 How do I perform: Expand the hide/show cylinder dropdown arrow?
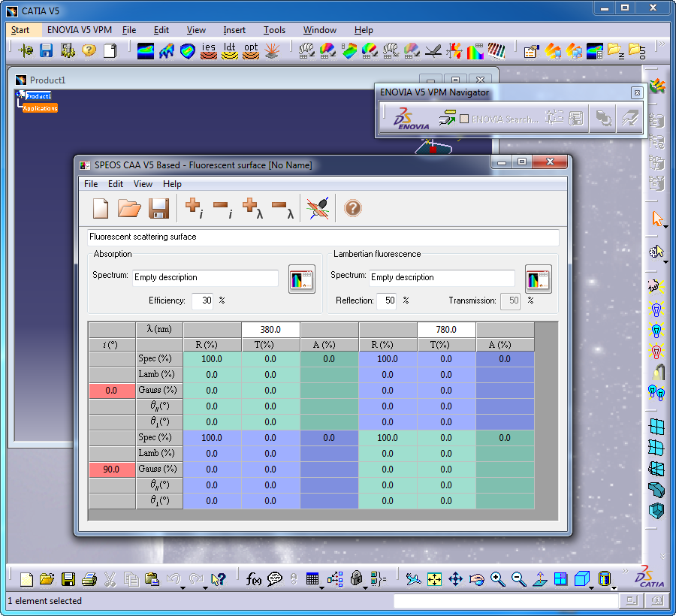(x=614, y=588)
